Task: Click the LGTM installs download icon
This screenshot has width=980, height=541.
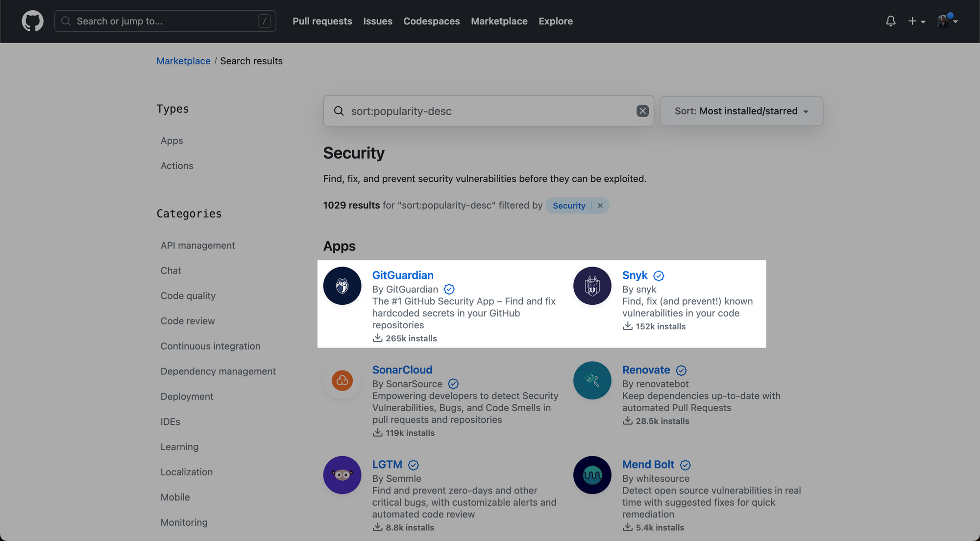Action: point(377,527)
